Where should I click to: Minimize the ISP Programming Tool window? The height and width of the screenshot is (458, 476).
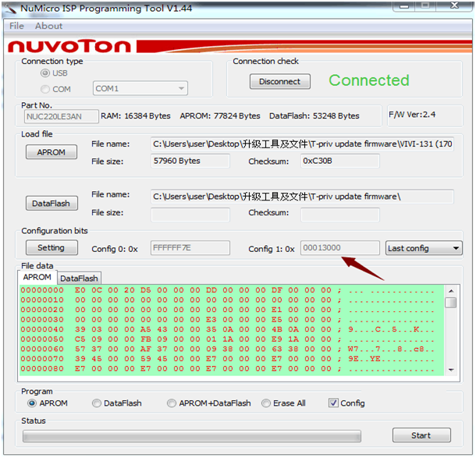[x=404, y=5]
